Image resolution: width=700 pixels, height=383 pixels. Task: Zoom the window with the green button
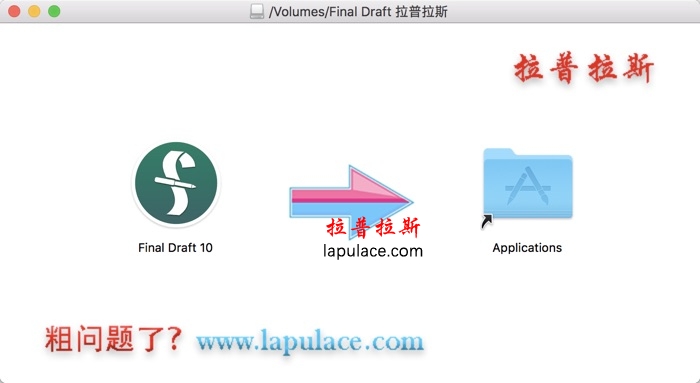[x=54, y=11]
